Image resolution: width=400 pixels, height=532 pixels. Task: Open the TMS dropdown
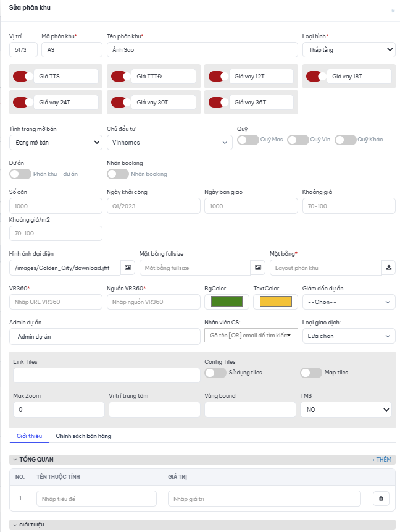[346, 410]
